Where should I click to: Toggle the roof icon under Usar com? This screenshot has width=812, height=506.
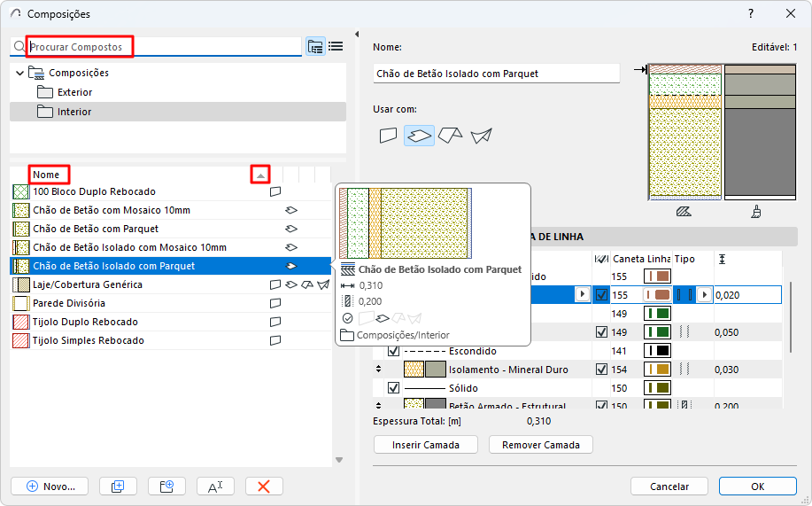coord(450,136)
